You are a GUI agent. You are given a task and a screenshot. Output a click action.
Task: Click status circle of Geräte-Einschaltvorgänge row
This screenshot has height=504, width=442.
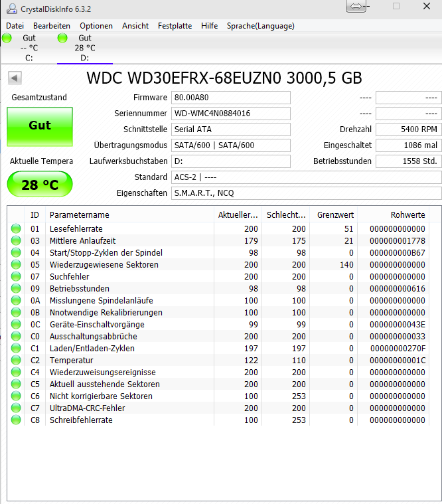coord(16,324)
